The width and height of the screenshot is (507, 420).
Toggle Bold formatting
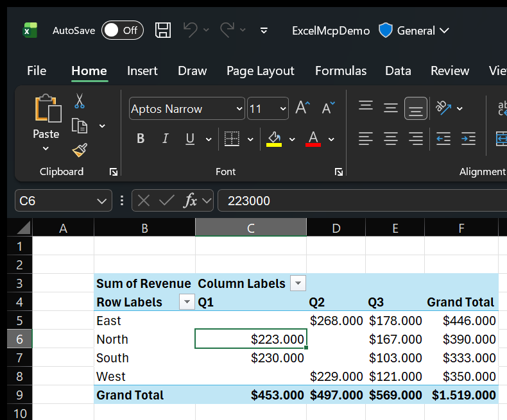click(x=141, y=139)
